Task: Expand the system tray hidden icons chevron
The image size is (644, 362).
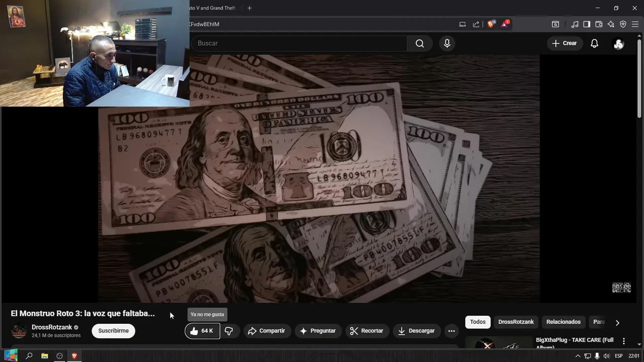Action: pos(578,356)
